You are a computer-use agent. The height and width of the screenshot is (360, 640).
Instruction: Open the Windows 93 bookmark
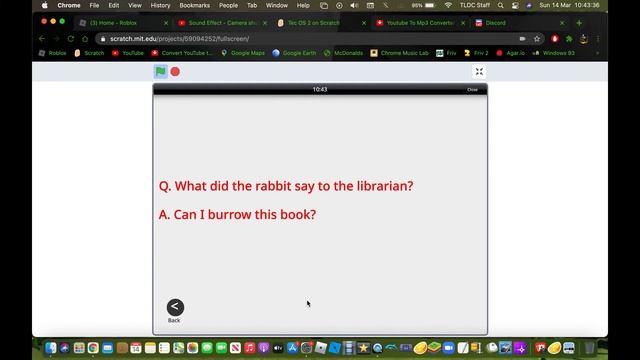point(554,53)
